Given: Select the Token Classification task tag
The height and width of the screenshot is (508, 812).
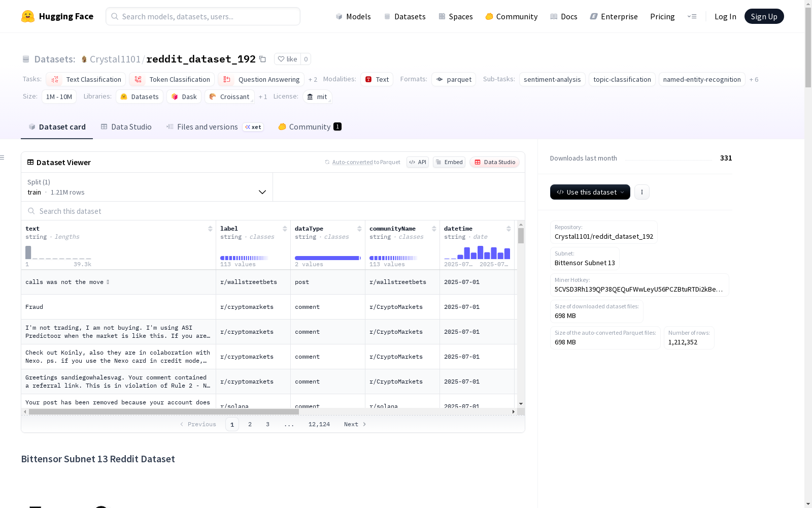Looking at the screenshot, I should [172, 80].
